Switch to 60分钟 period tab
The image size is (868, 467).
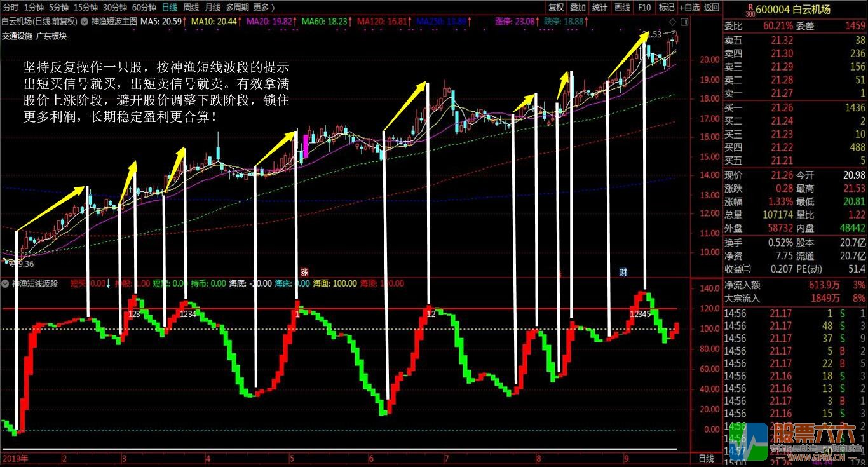144,8
